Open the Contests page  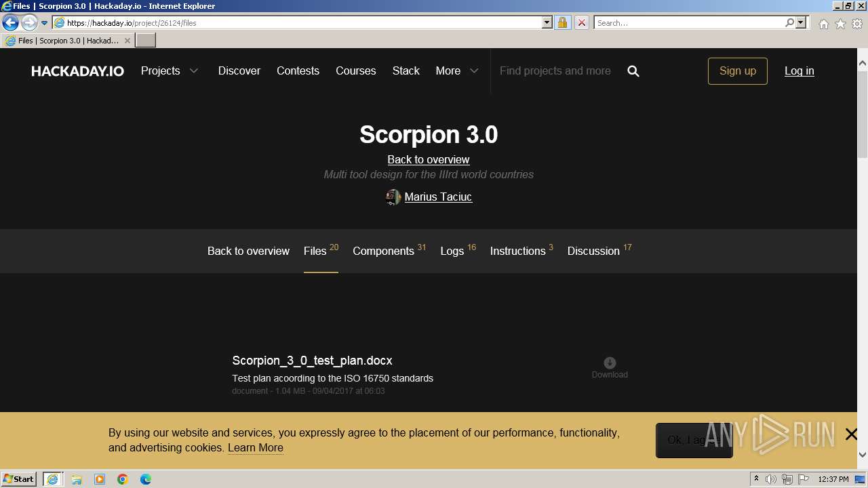tap(298, 70)
